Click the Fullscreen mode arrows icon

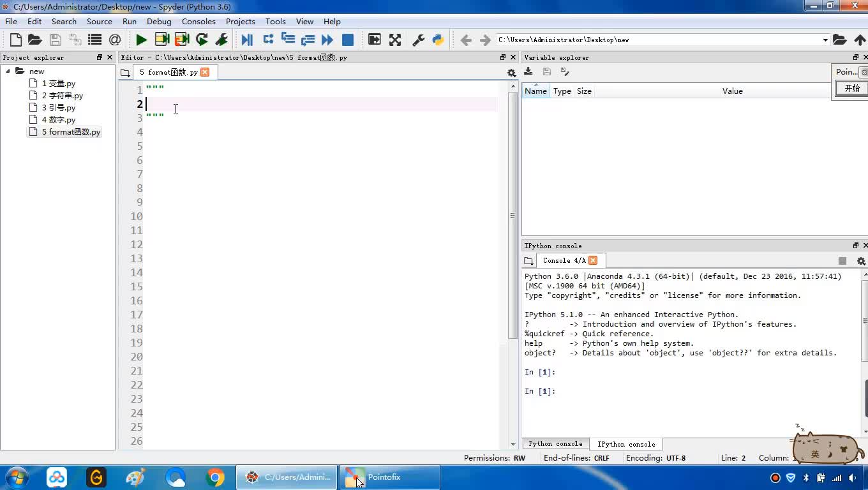point(395,40)
